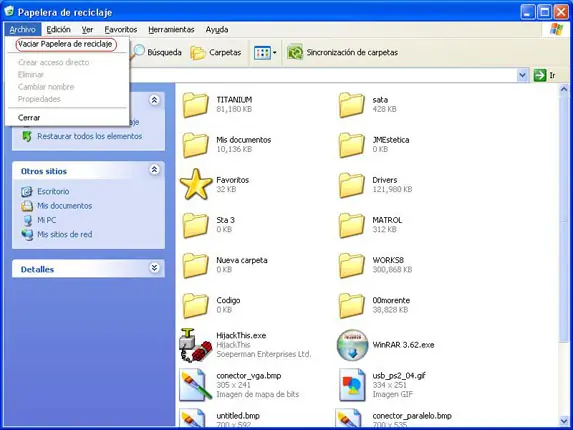Select the Codigo folder icon
This screenshot has height=430, width=573.
195,306
